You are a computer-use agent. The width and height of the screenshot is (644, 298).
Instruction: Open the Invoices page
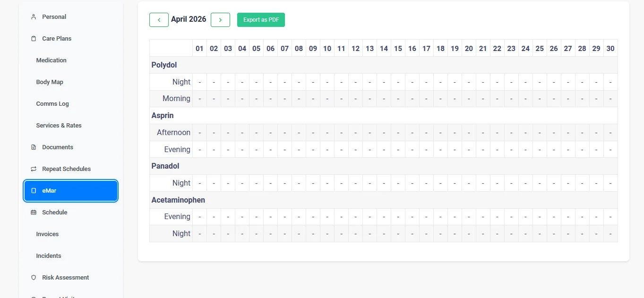[47, 234]
